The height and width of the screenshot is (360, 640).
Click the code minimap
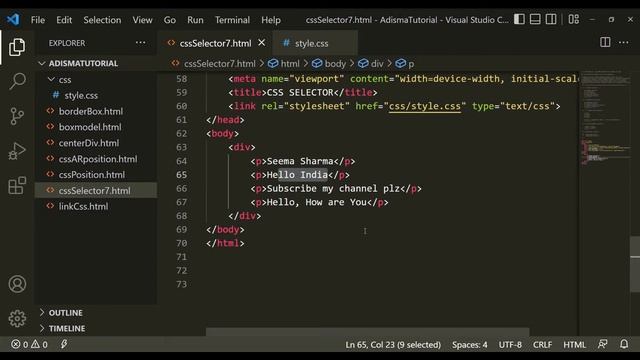[x=604, y=118]
